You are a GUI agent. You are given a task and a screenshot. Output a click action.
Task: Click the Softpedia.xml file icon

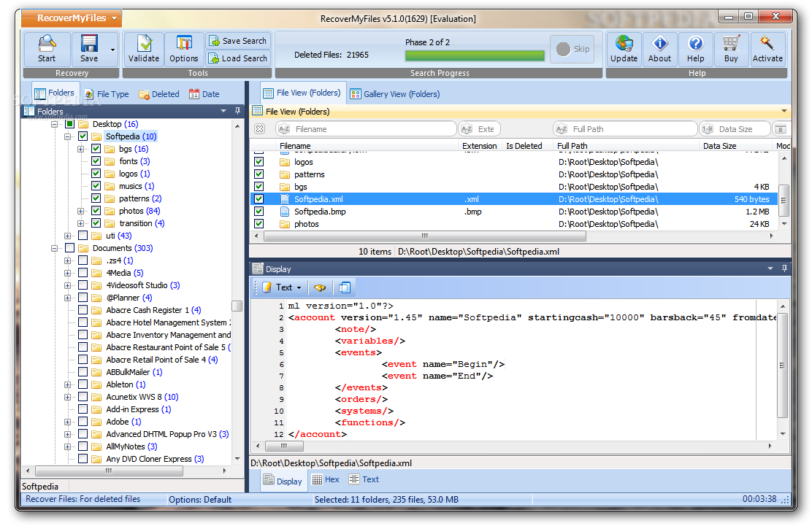click(284, 199)
